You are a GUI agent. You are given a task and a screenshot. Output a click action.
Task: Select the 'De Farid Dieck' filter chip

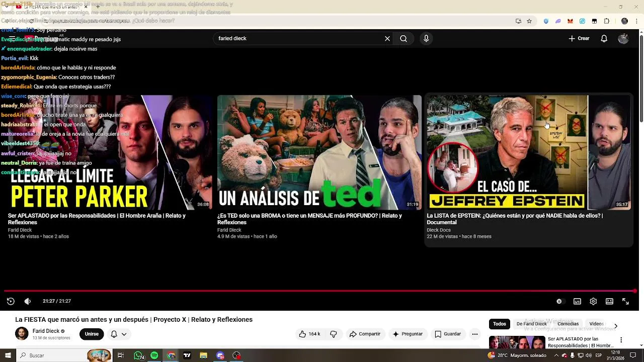(531, 324)
